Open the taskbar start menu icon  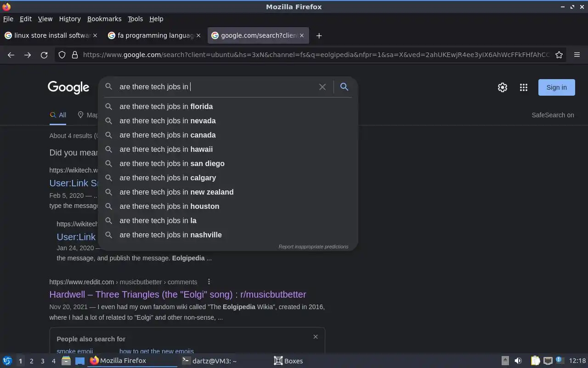coord(7,361)
